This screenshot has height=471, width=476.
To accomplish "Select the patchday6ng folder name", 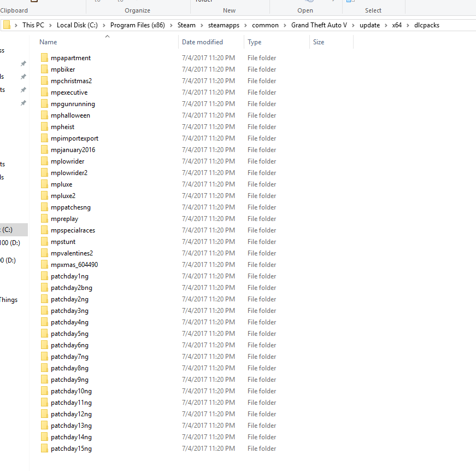I will tap(69, 345).
